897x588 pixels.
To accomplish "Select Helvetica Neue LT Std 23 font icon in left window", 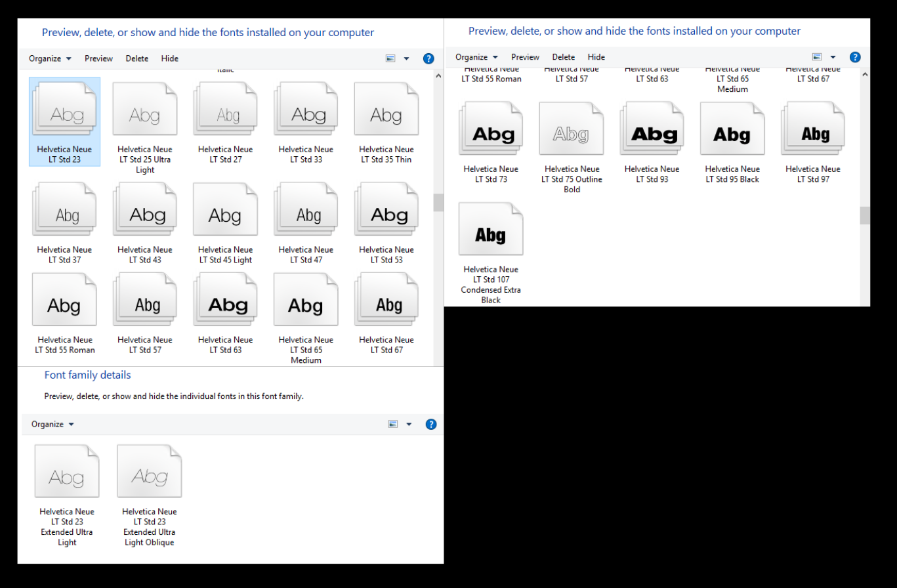I will [64, 108].
